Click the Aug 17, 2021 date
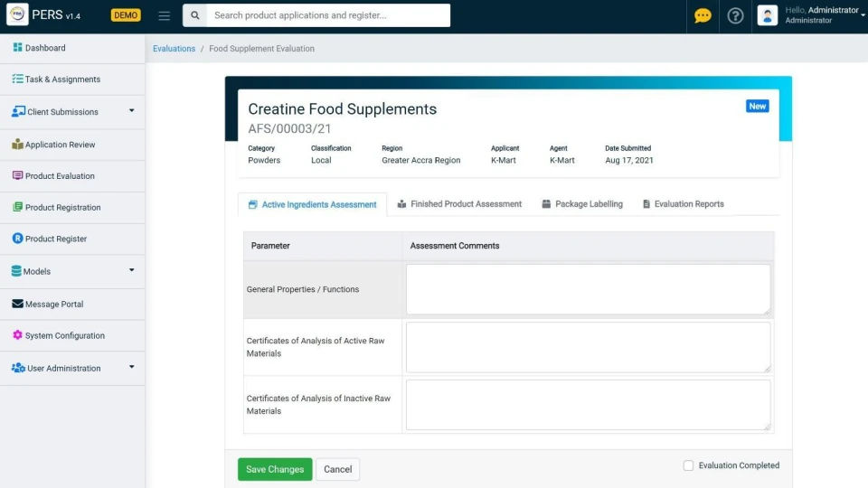Viewport: 868px width, 488px height. pos(629,161)
